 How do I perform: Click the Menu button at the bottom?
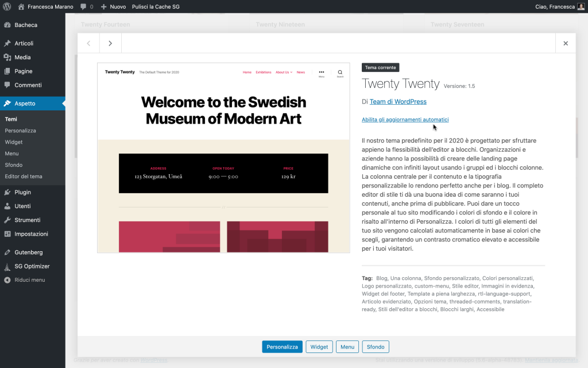click(347, 347)
